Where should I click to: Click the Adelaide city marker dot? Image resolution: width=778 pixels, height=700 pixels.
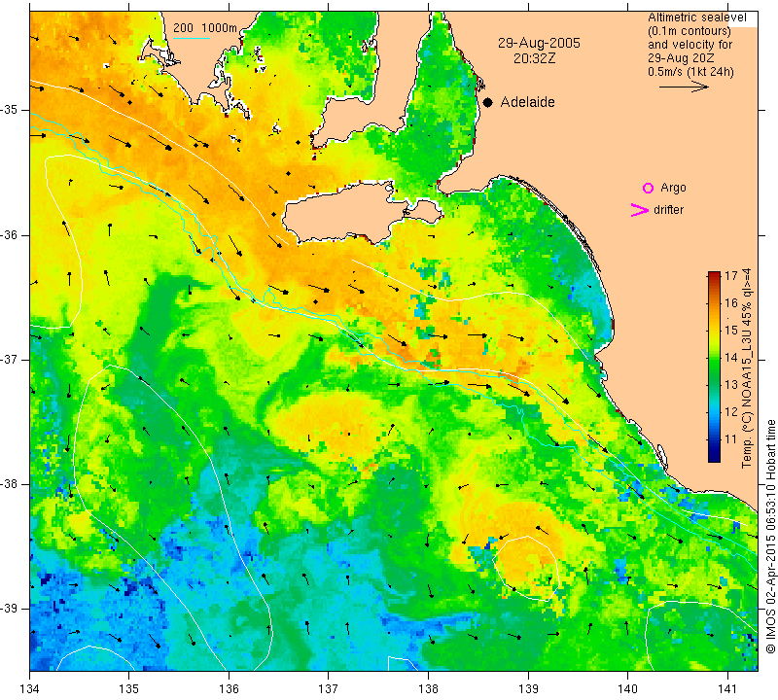[488, 102]
